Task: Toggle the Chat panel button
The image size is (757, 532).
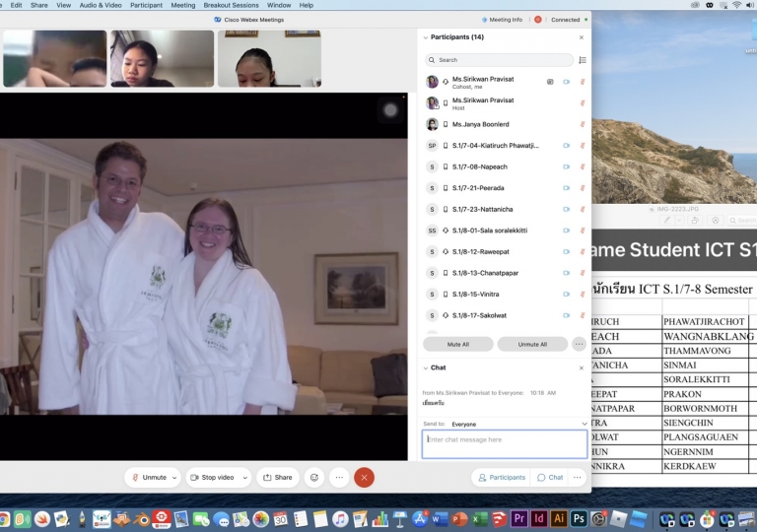Action: pyautogui.click(x=550, y=478)
